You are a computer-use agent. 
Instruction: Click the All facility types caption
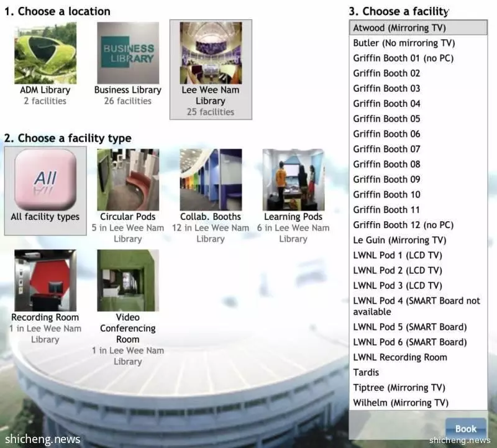point(45,217)
